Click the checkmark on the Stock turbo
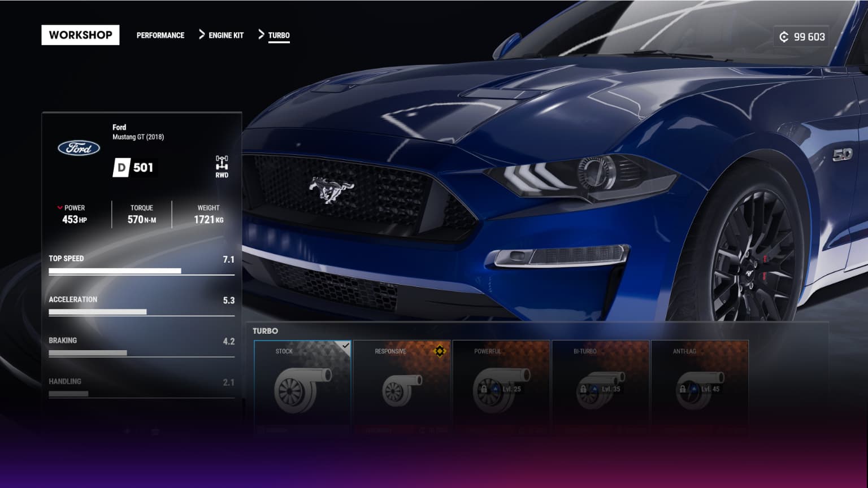The width and height of the screenshot is (868, 488). (x=345, y=345)
